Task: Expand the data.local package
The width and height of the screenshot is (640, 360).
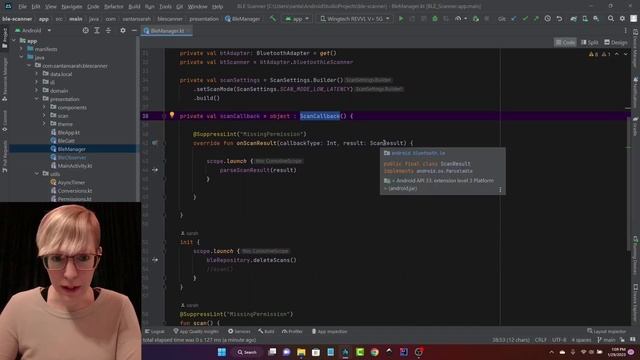Action: click(x=37, y=74)
